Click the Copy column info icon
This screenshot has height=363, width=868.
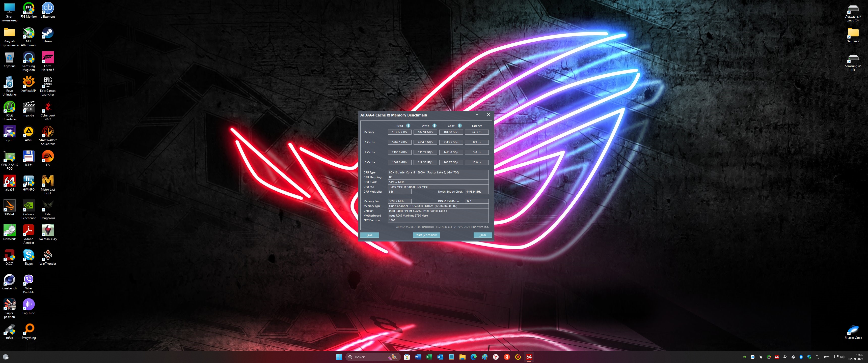click(459, 126)
